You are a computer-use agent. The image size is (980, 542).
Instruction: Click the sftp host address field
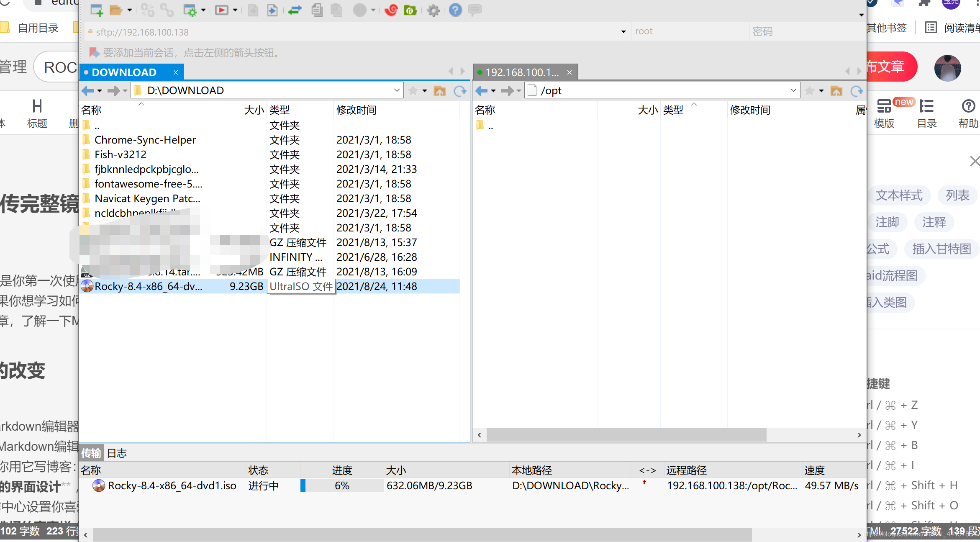pyautogui.click(x=351, y=32)
